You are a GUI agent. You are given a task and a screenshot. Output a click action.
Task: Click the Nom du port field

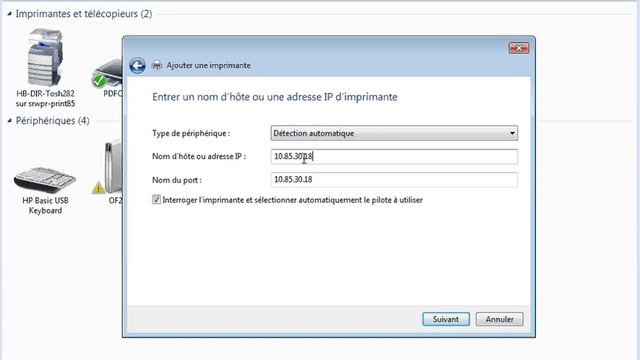pyautogui.click(x=394, y=180)
